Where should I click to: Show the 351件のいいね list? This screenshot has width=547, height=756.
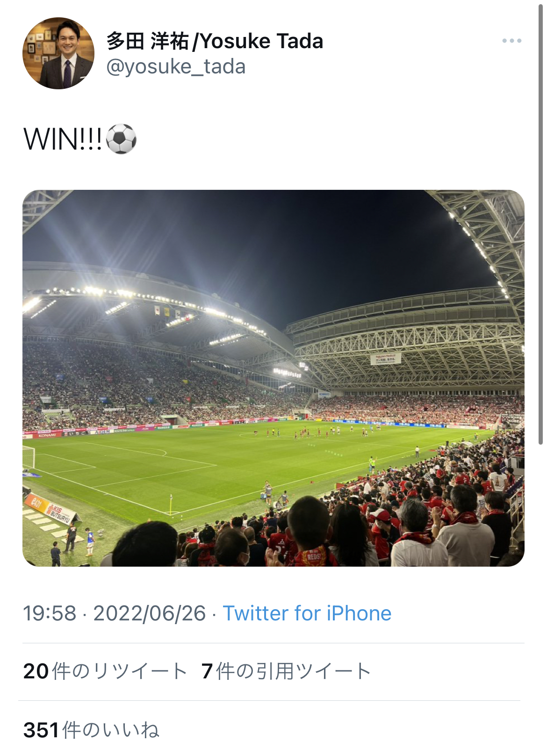click(92, 730)
